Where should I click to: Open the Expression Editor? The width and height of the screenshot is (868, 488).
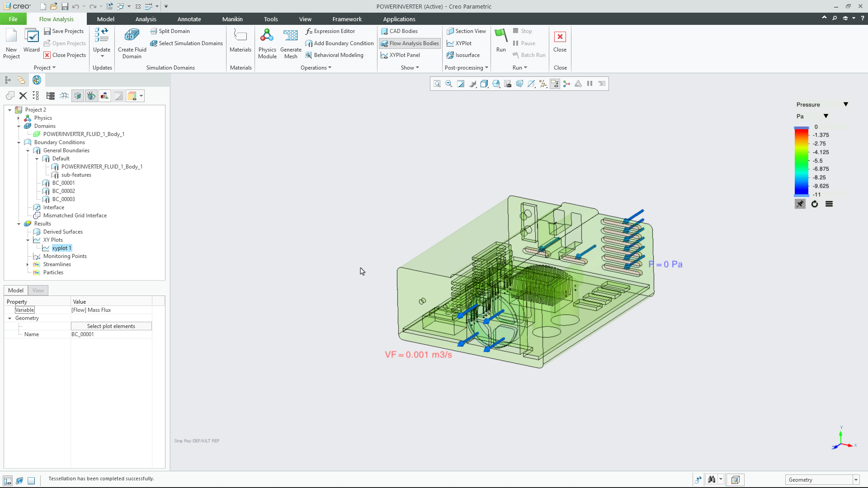point(334,31)
